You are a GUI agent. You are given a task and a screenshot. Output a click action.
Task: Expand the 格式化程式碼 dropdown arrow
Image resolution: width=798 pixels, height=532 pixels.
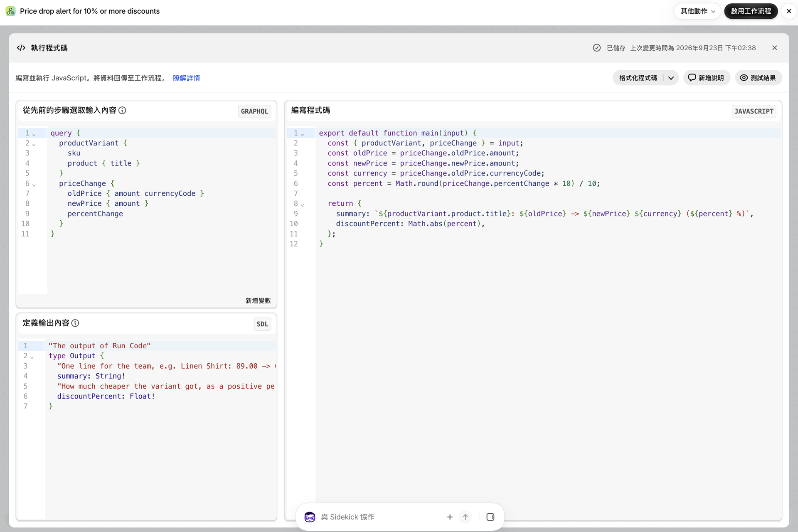(x=671, y=78)
